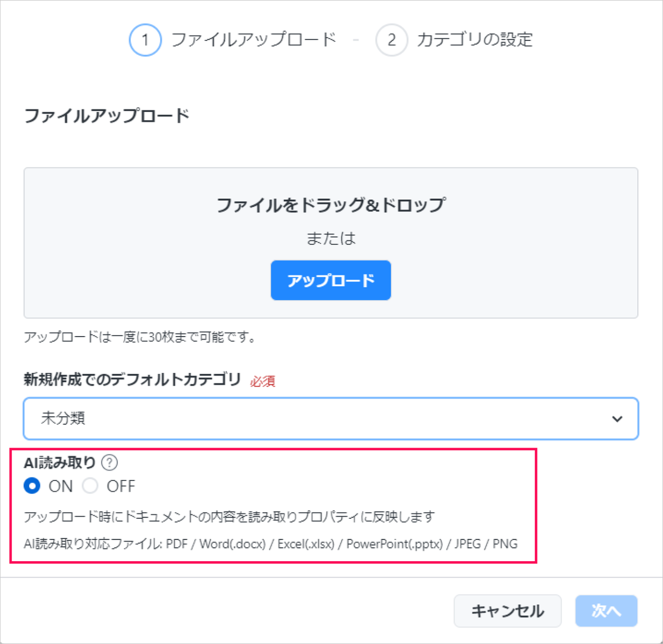The height and width of the screenshot is (644, 663).
Task: Click the 新規作成でのデフォルトカテゴリ label
Action: pyautogui.click(x=132, y=380)
